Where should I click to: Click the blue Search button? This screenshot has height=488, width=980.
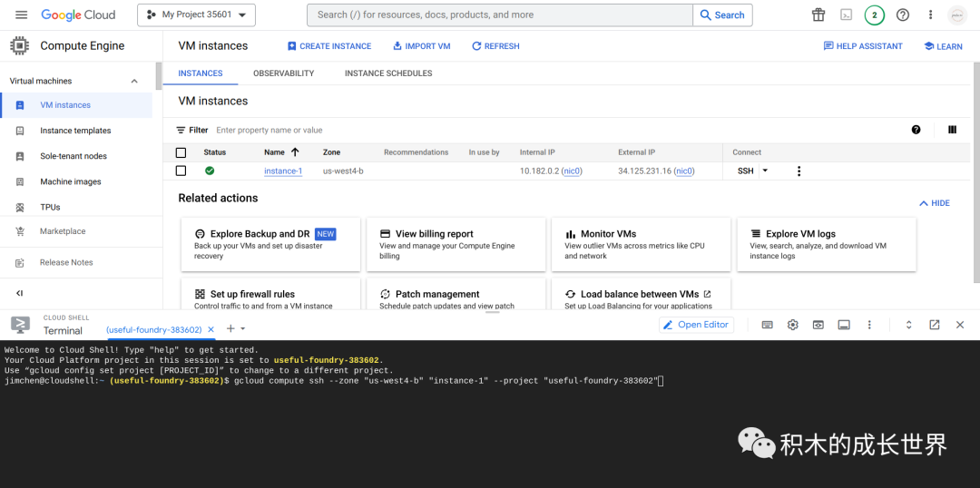pos(722,15)
